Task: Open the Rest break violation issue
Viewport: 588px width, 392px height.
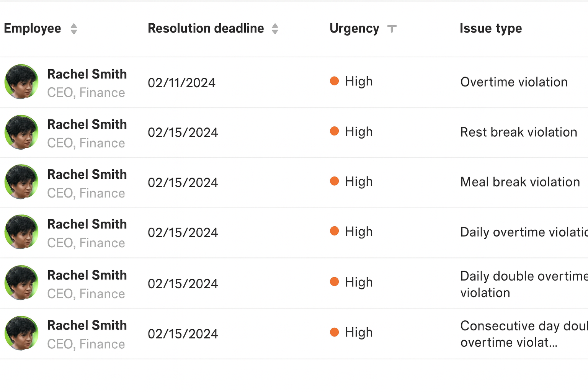Action: (x=518, y=132)
